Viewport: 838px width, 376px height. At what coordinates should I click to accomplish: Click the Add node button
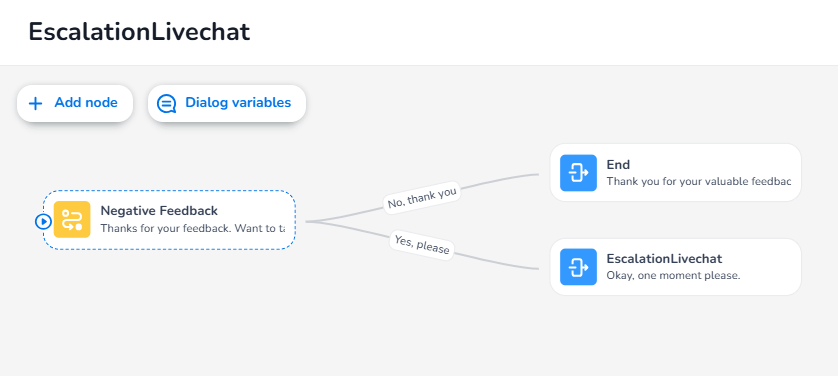click(75, 103)
